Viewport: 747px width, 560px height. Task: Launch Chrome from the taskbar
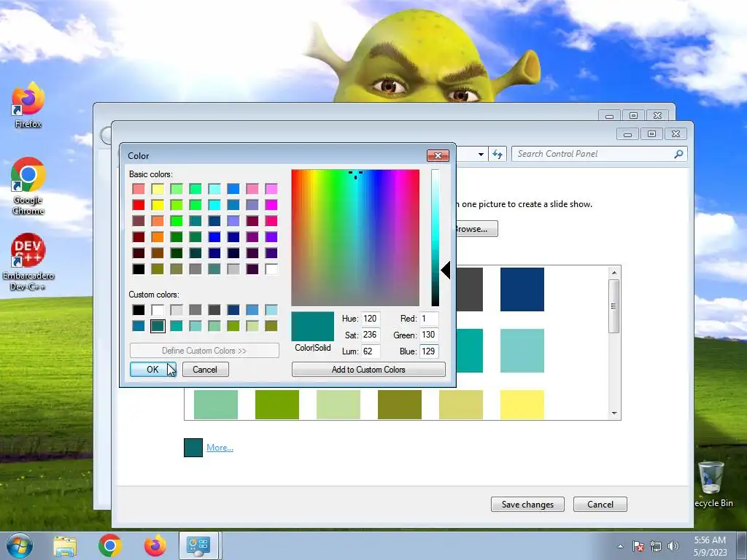tap(110, 545)
